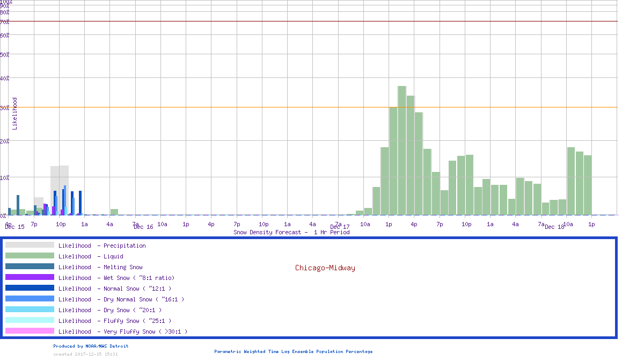Select the Melting Snow legend color box

coord(30,267)
